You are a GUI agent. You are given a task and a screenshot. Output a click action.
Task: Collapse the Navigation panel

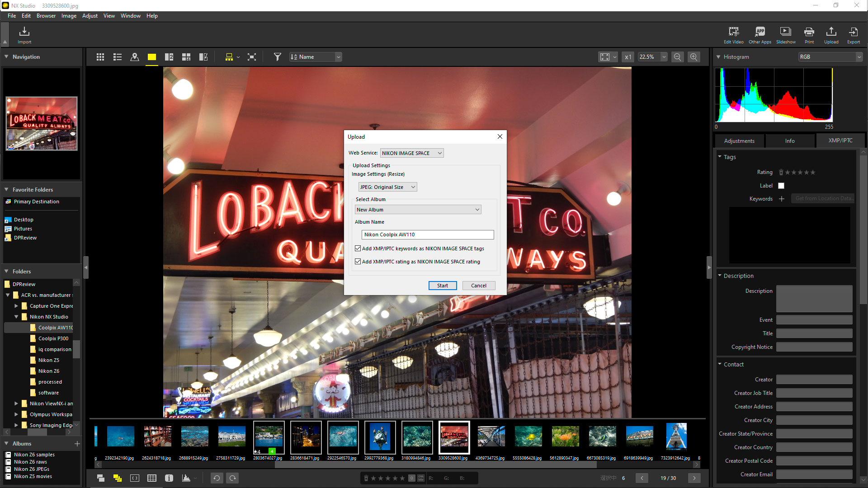click(6, 57)
